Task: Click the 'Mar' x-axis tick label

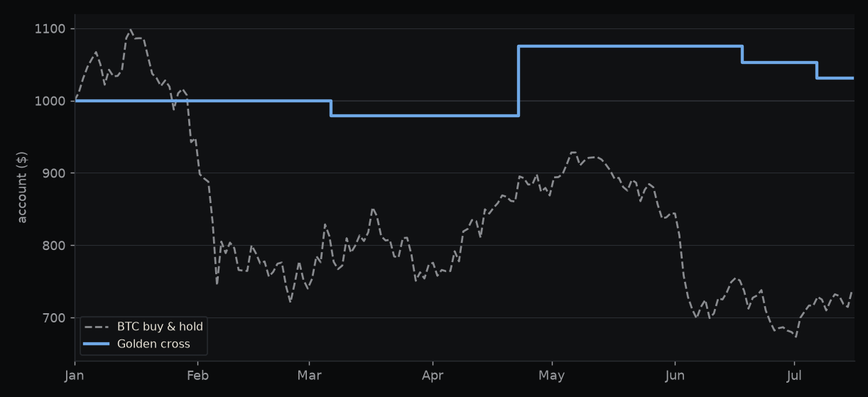Action: pos(309,375)
